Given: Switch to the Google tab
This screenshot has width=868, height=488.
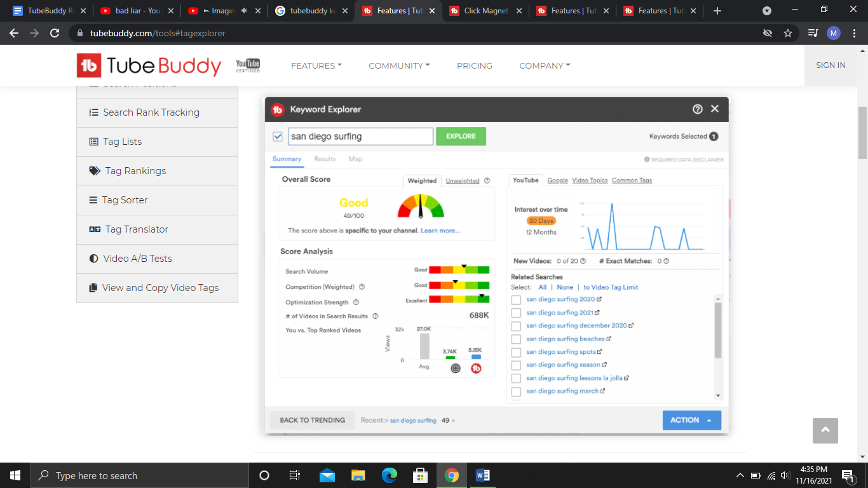Looking at the screenshot, I should (557, 180).
